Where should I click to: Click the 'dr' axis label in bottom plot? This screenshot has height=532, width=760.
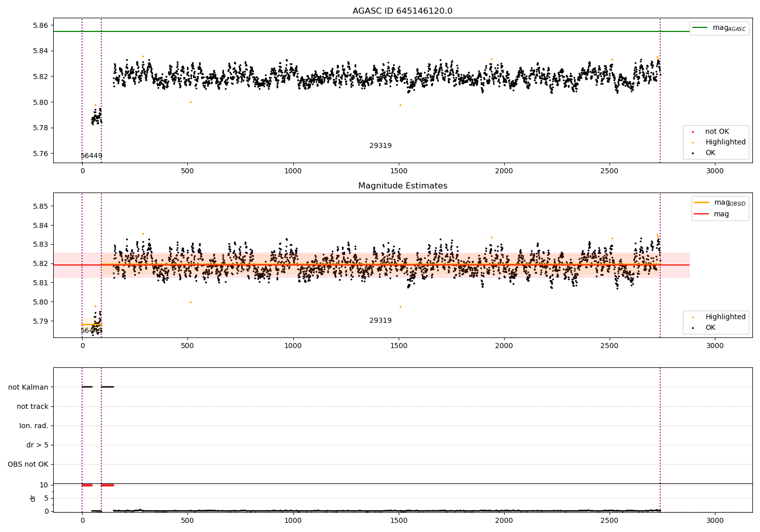pos(33,498)
